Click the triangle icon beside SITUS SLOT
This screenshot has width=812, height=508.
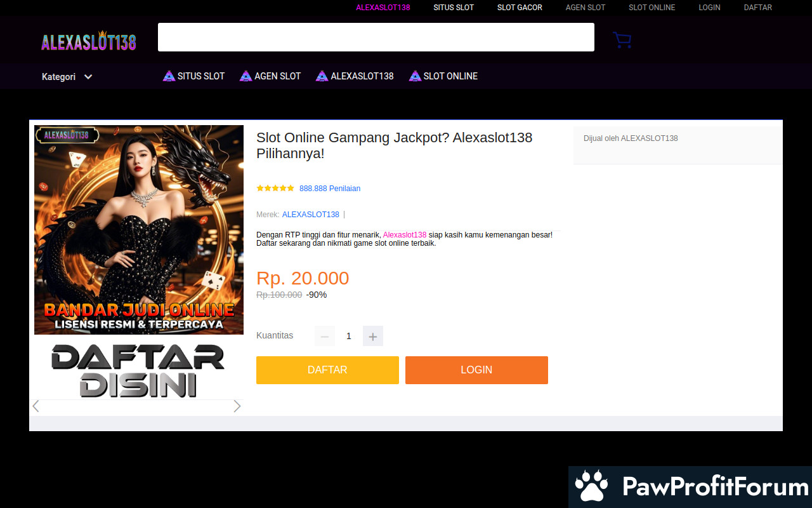pyautogui.click(x=169, y=76)
